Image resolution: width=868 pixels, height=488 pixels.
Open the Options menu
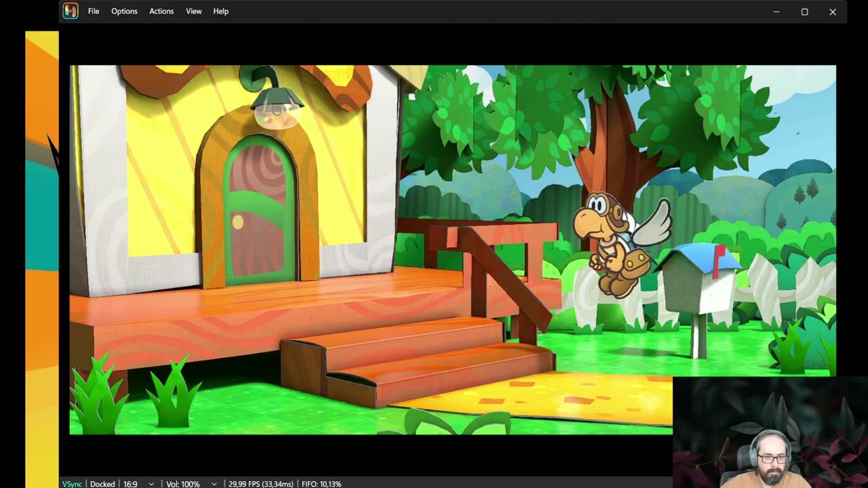point(124,12)
